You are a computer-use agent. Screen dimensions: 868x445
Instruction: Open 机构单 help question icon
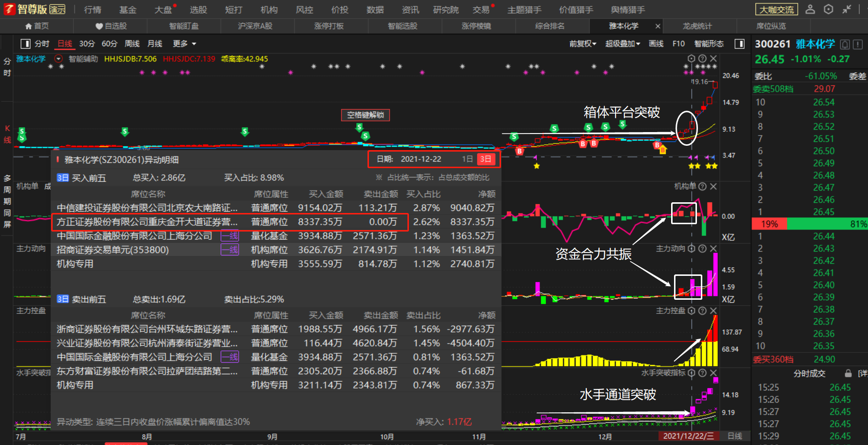point(702,186)
